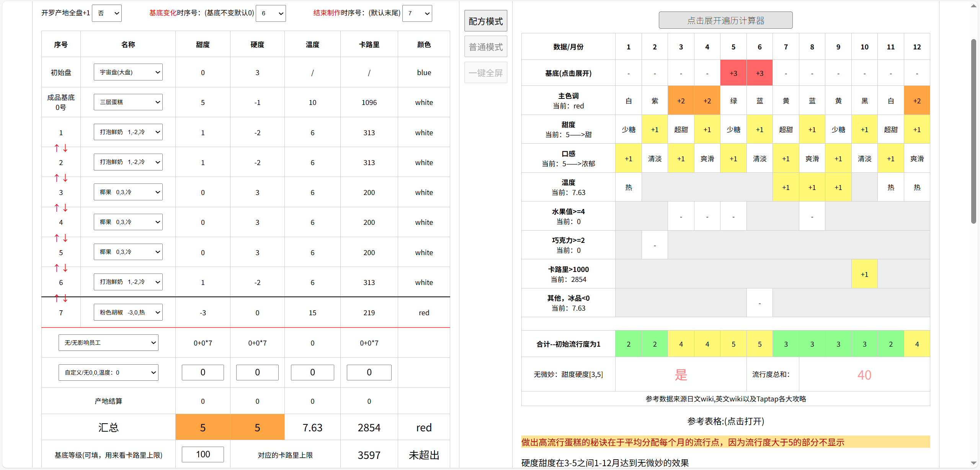The width and height of the screenshot is (980, 470).
Task: Click the red +3 cell in month 5
Action: tap(733, 73)
